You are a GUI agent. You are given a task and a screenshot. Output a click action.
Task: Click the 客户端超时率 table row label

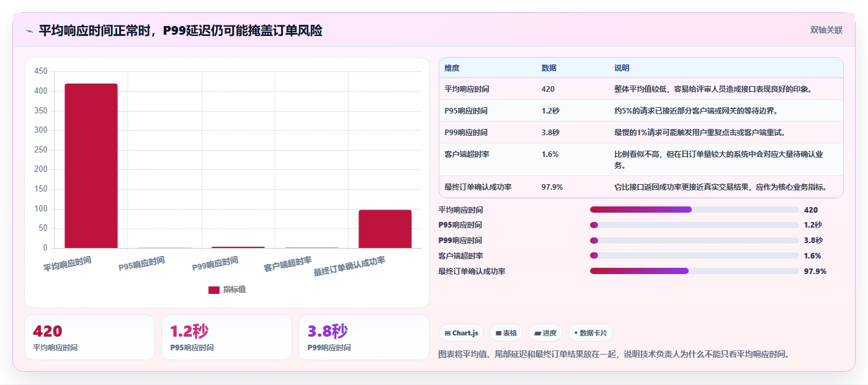(467, 154)
